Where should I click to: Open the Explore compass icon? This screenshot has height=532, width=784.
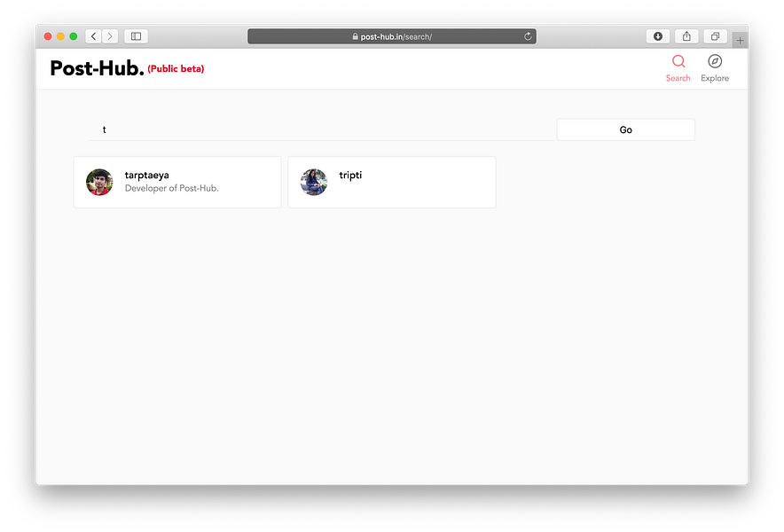point(715,61)
